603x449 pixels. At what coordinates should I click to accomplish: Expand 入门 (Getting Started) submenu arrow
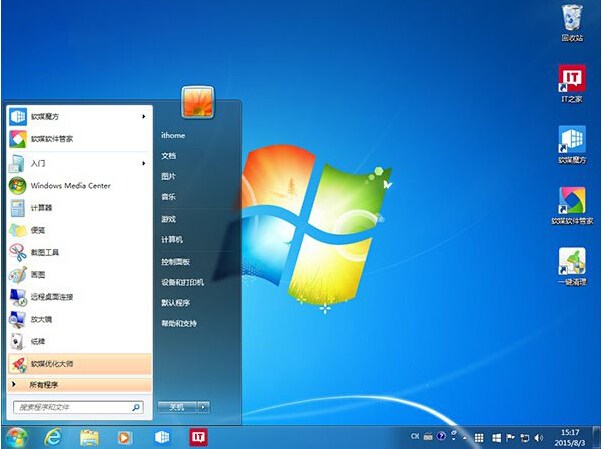click(145, 162)
